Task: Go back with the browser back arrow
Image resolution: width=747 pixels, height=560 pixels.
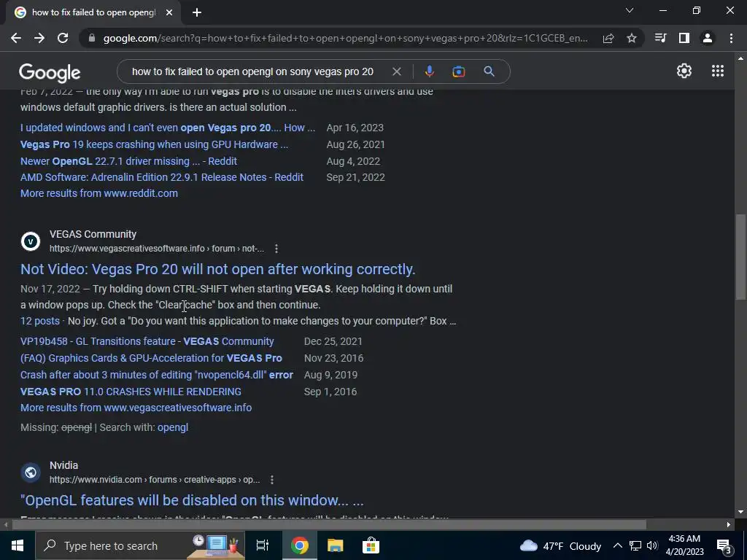Action: [x=16, y=38]
